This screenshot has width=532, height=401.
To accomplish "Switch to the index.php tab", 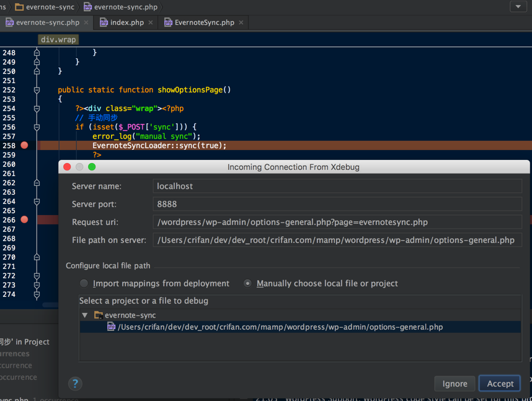I will [126, 22].
